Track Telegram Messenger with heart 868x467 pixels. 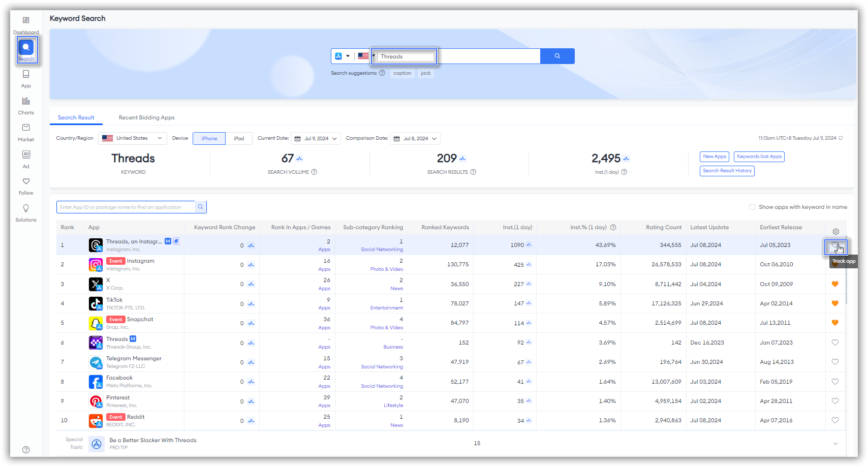pos(835,362)
